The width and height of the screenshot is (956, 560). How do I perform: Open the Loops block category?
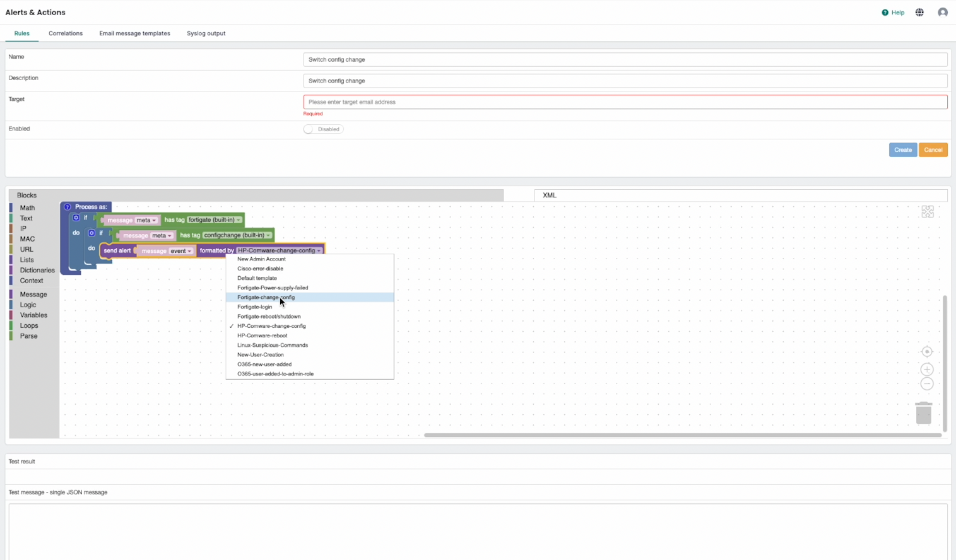tap(29, 326)
